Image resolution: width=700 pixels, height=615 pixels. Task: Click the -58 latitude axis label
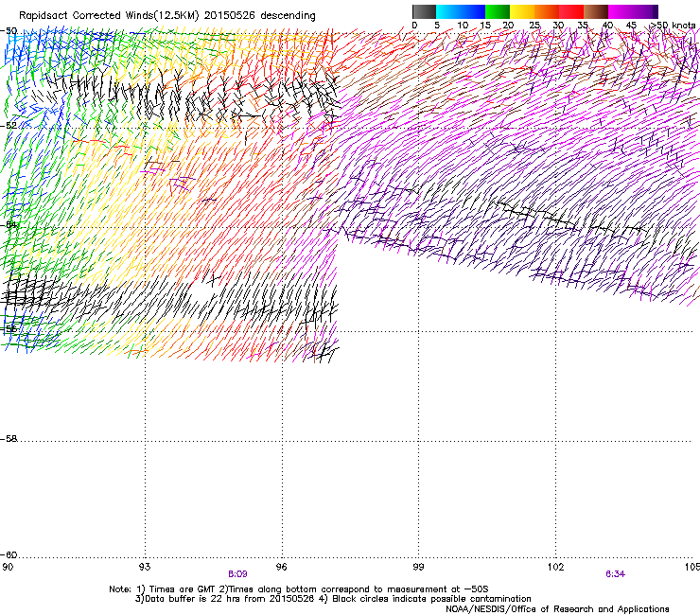[9, 439]
